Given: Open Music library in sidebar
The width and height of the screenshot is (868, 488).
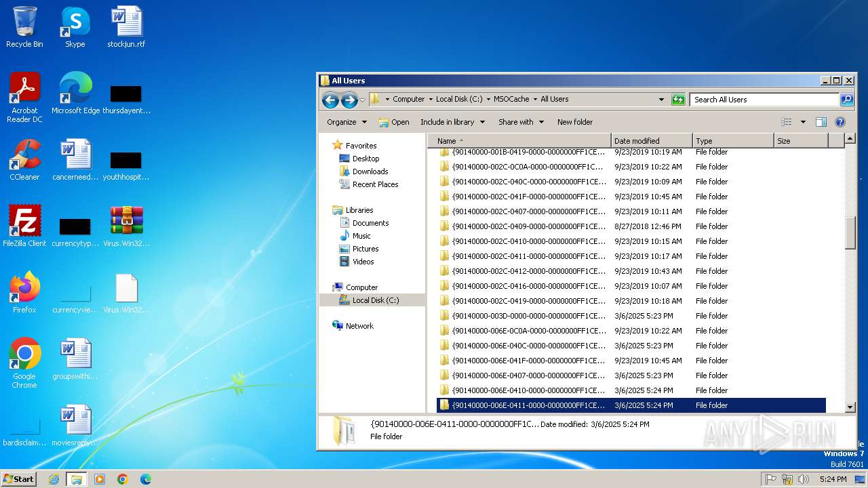Looking at the screenshot, I should pos(355,236).
